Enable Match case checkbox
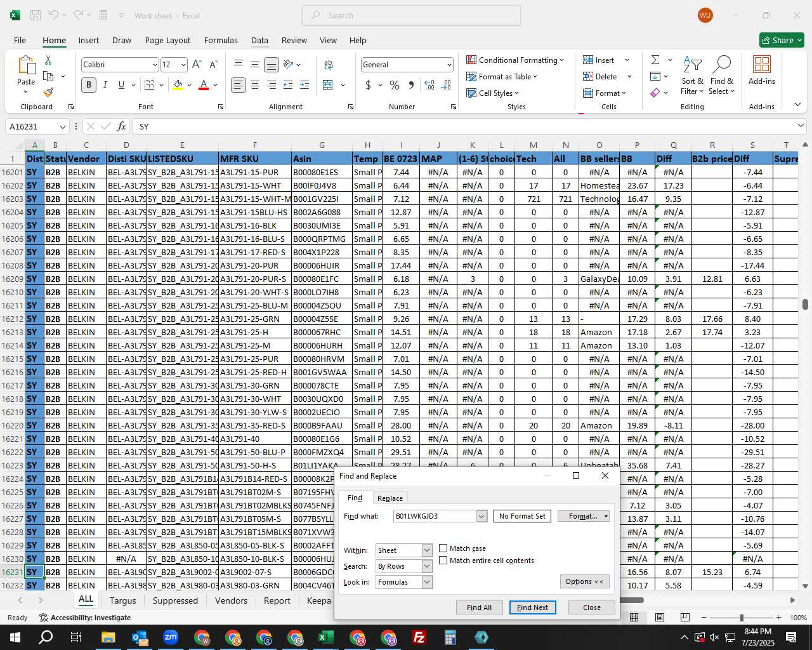 [443, 548]
